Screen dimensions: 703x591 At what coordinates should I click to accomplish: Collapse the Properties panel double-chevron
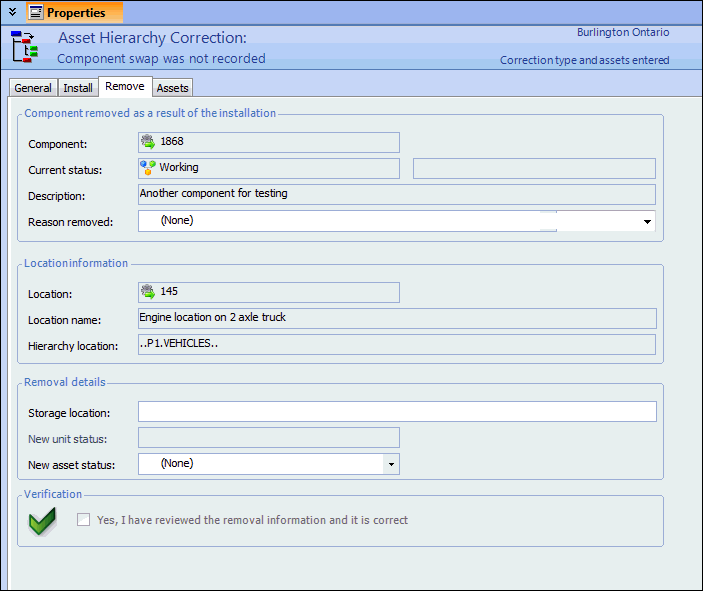point(12,13)
